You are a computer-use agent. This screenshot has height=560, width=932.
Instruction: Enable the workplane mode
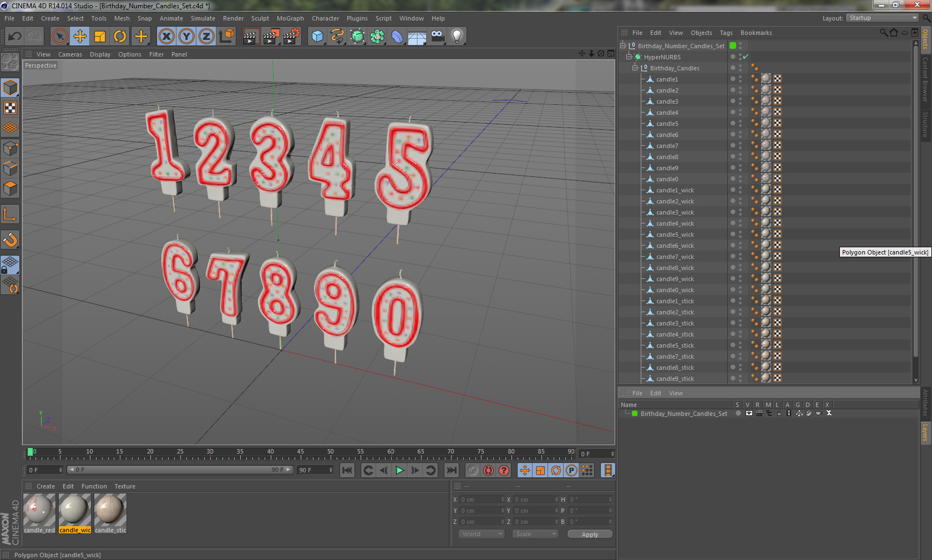[10, 128]
